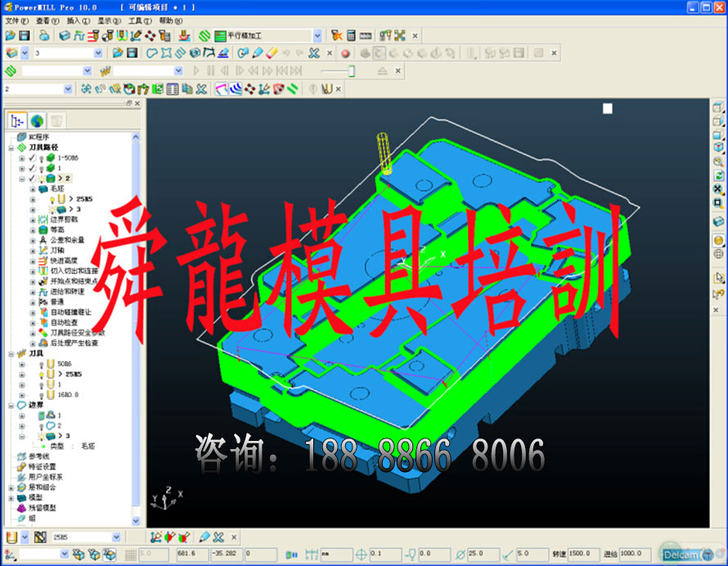
Task: Toggle the light bulb of tool 16R0.8
Action: (41, 394)
